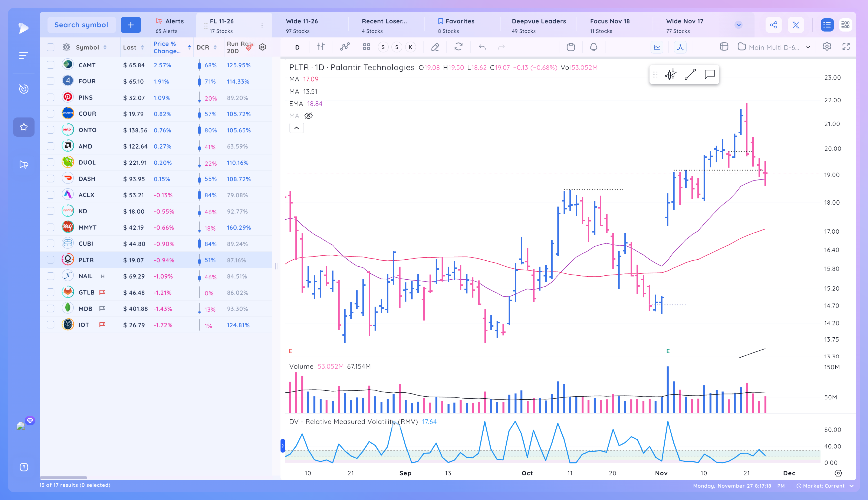Open the Market: Current dropdown

click(x=825, y=486)
